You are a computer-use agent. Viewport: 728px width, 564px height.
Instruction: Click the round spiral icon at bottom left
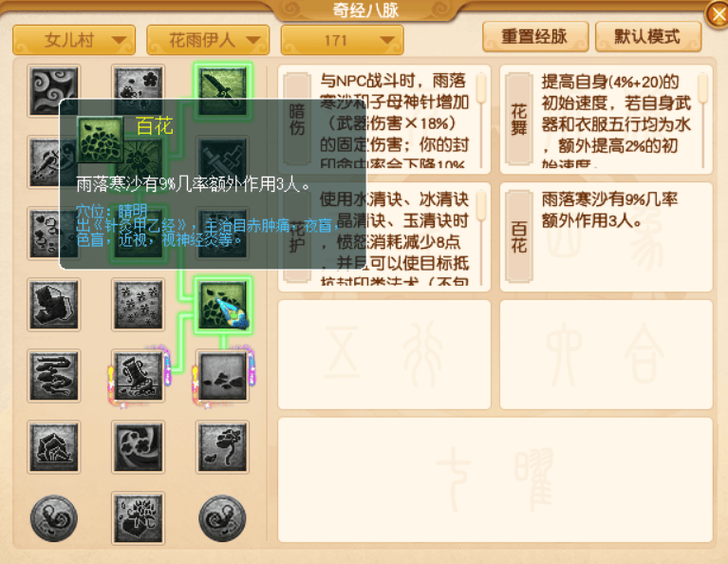[x=54, y=518]
